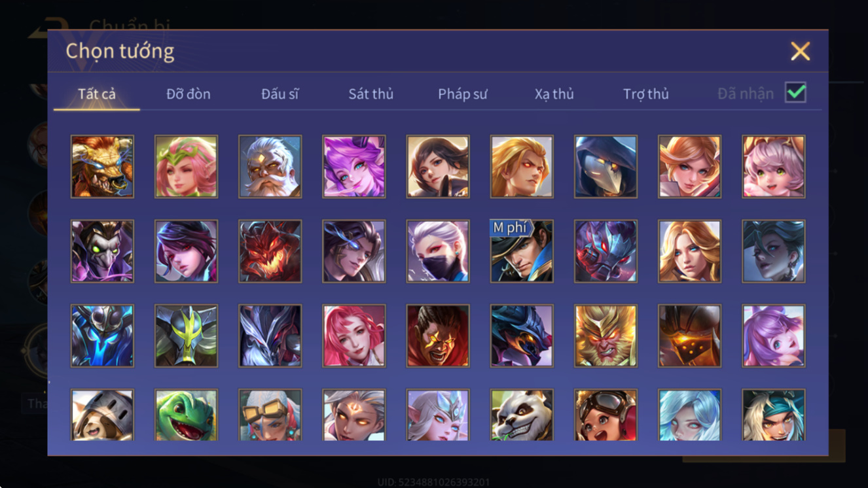The height and width of the screenshot is (488, 868).
Task: Choose the white-bearded old man hero
Action: click(270, 167)
